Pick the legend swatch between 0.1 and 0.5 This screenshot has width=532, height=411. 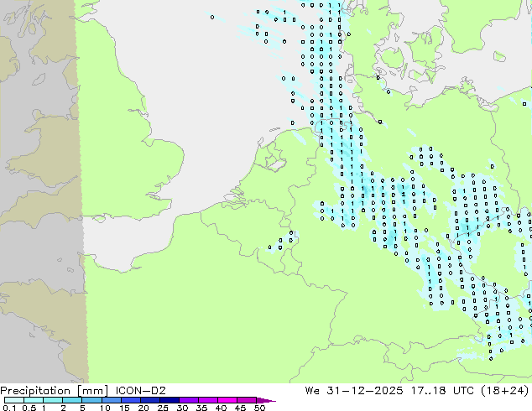(14, 400)
